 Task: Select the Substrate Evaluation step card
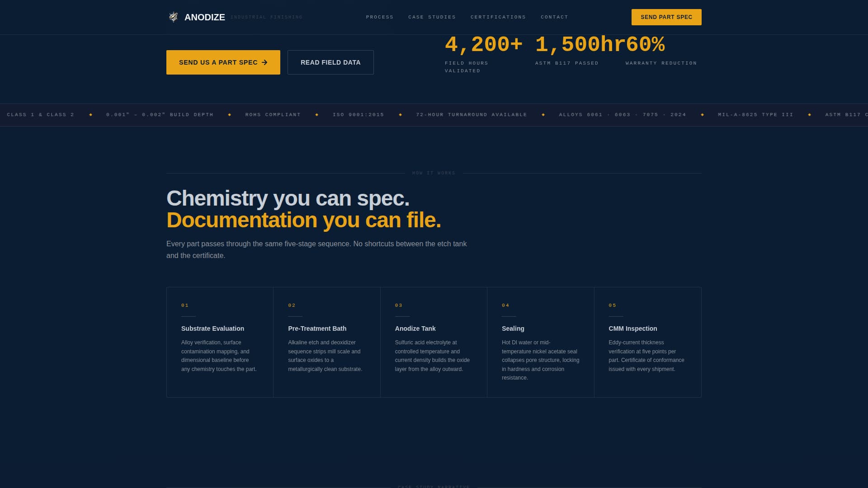click(220, 343)
